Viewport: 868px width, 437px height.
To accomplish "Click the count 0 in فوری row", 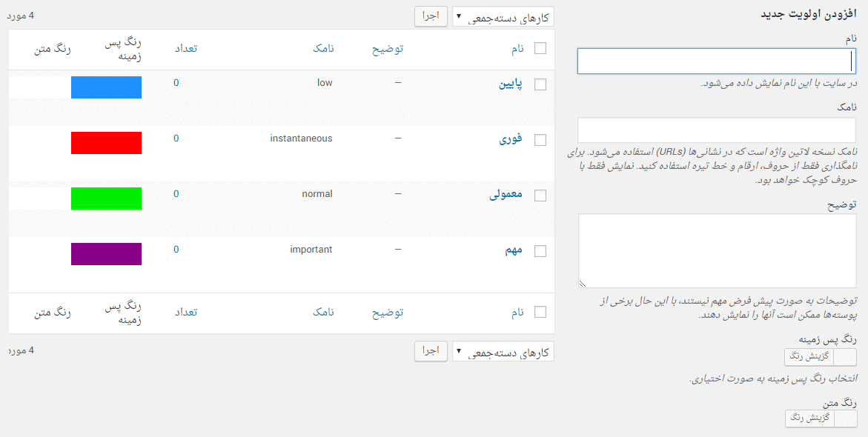I will (x=176, y=139).
